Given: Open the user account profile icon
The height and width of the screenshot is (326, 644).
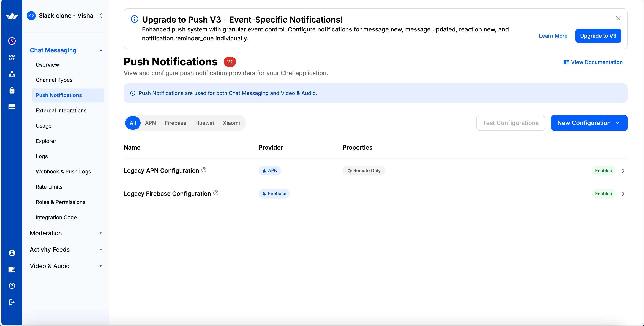Looking at the screenshot, I should pos(12,253).
